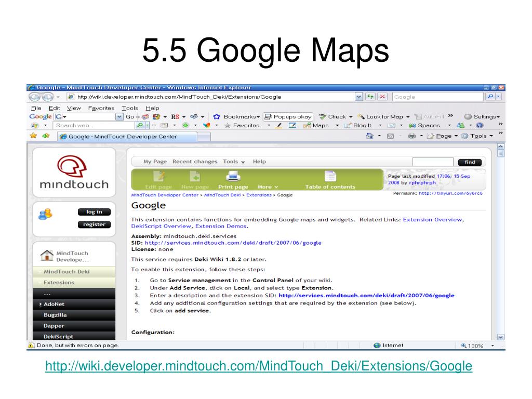This screenshot has height=399, width=532.
Task: Open the Edit menu
Action: coord(54,108)
